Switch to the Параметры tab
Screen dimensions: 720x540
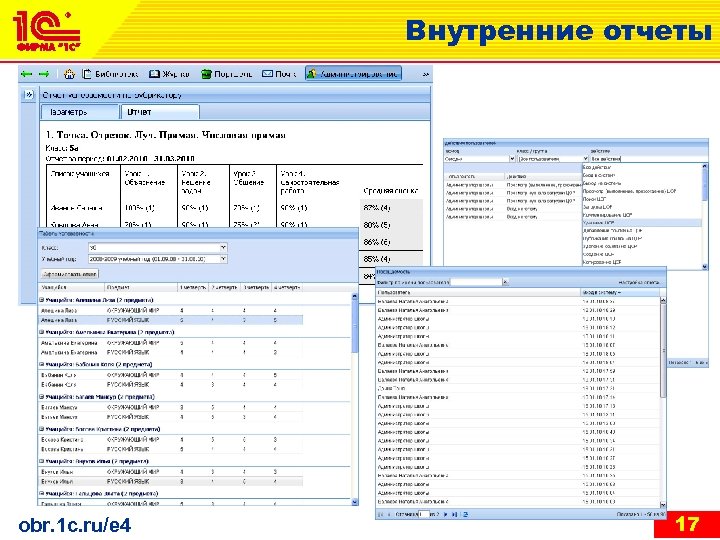(x=79, y=112)
